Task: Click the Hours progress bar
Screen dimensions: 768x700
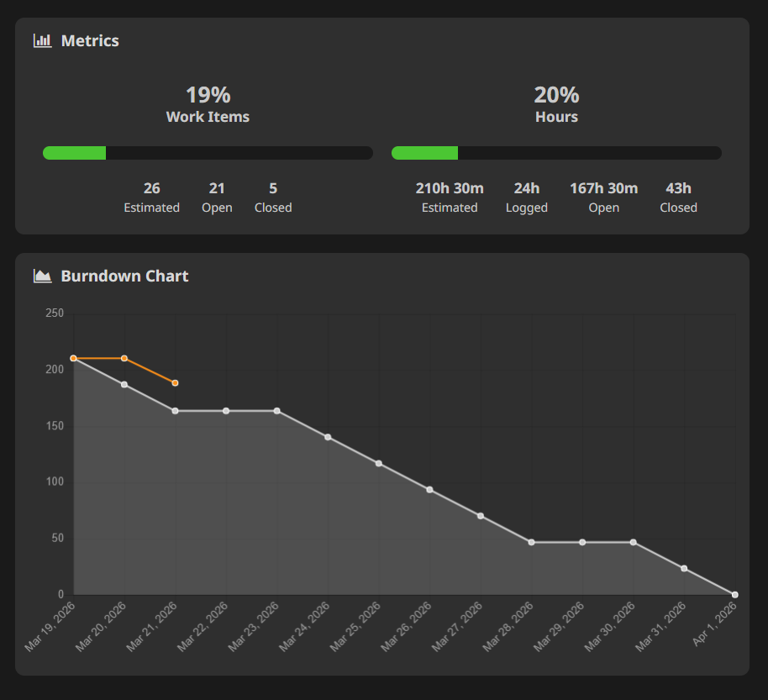Action: click(556, 152)
